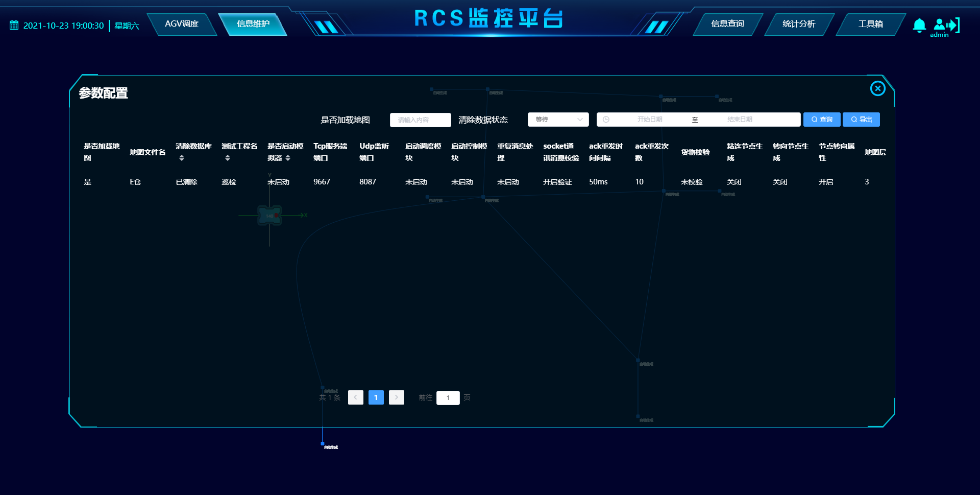The image size is (980, 495).
Task: Click the 导出 export button
Action: [x=861, y=120]
